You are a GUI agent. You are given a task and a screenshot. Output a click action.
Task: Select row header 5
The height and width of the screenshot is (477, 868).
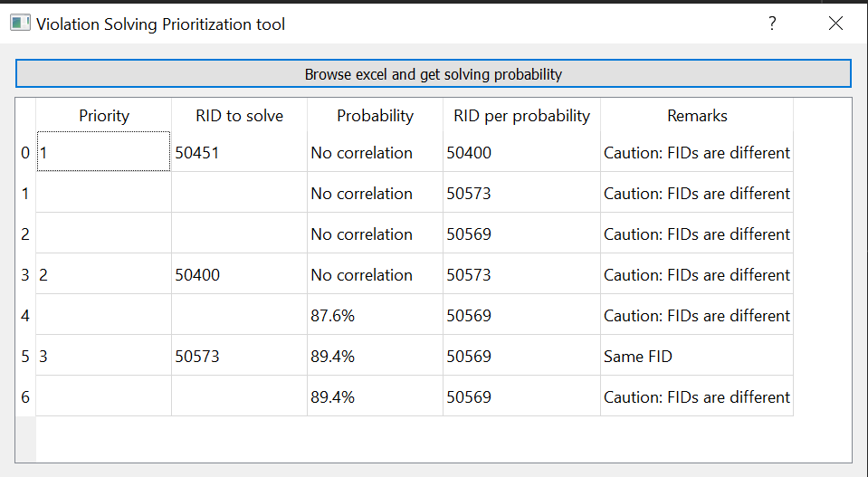(25, 356)
